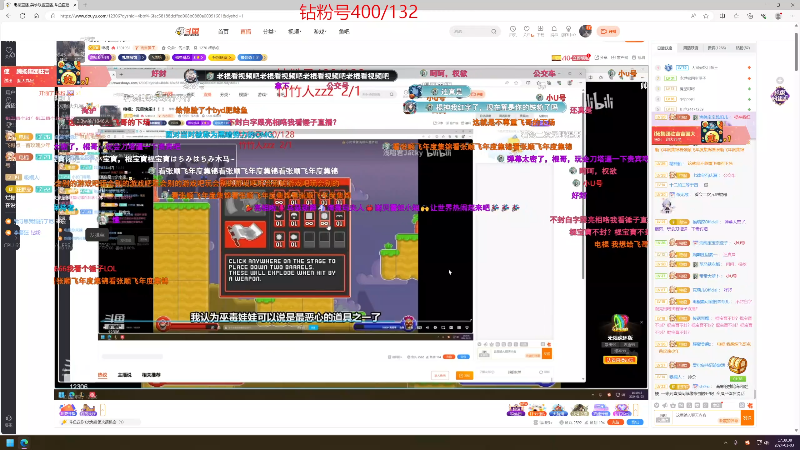The height and width of the screenshot is (450, 800).
Task: Select the fourth tab in the ranking panel
Action: coord(742,48)
